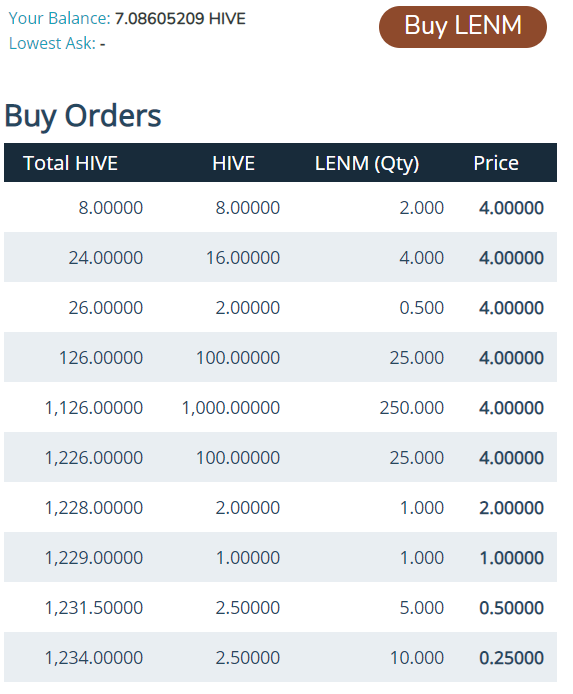Select the row totaling 1,226.00000 HIVE

click(280, 457)
